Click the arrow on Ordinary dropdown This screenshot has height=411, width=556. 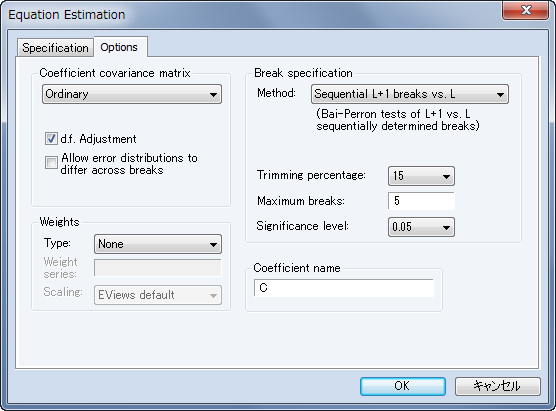pos(213,95)
